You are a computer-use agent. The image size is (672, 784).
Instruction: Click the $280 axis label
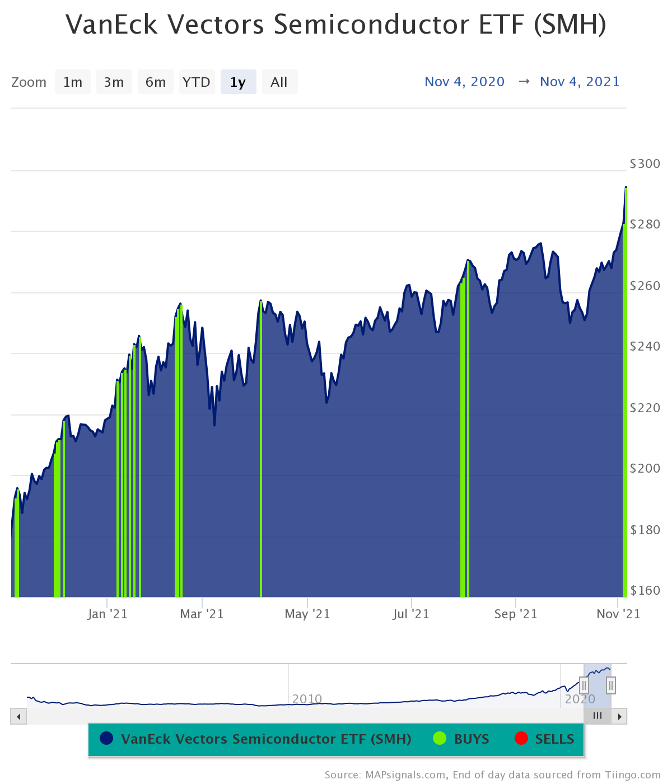coord(645,225)
